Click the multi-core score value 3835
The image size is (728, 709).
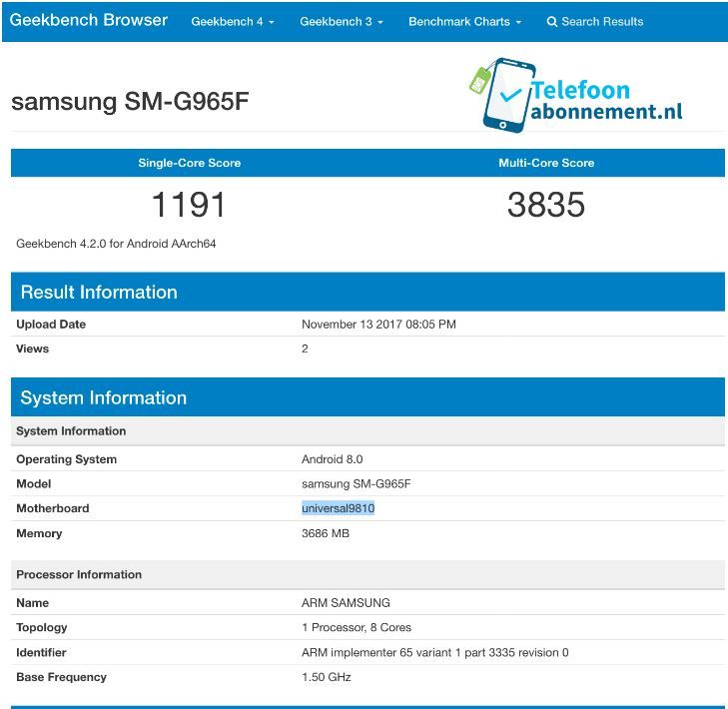546,205
